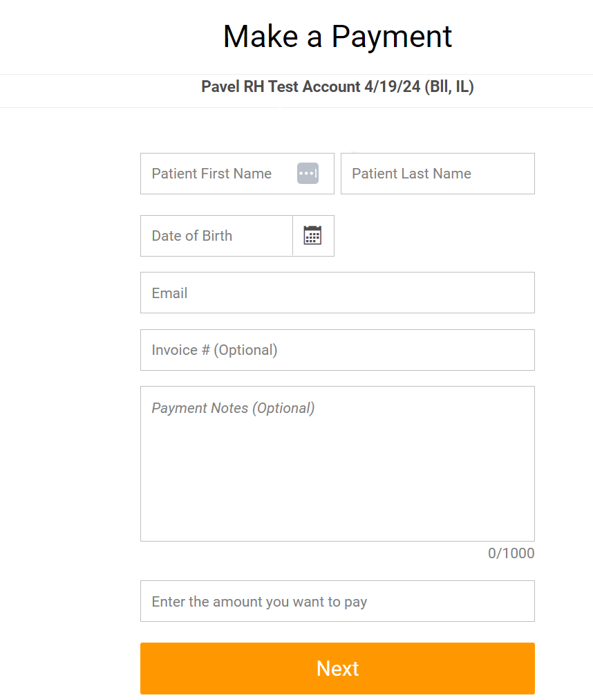593x700 pixels.
Task: Select the Pavel RH Test Account subtitle
Action: point(337,86)
